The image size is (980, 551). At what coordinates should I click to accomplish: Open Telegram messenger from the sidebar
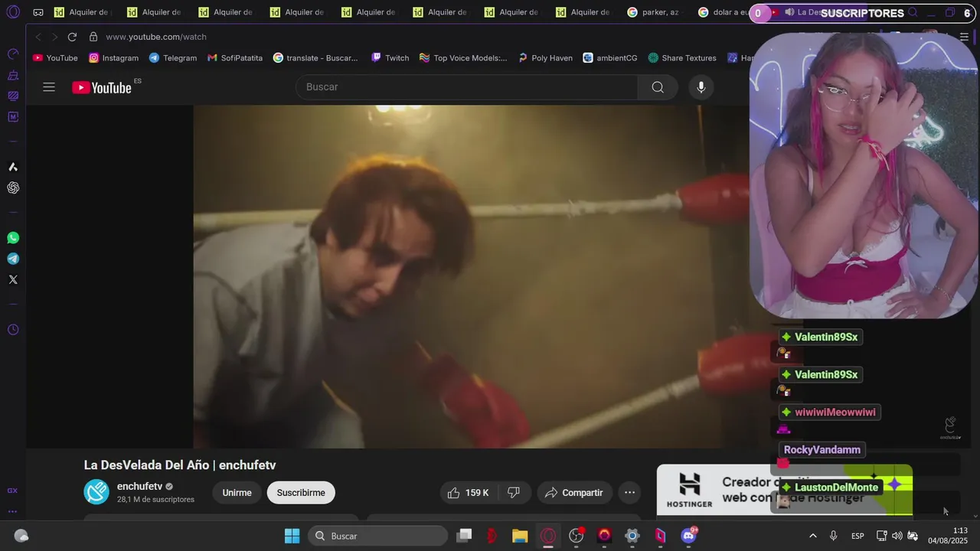coord(13,259)
